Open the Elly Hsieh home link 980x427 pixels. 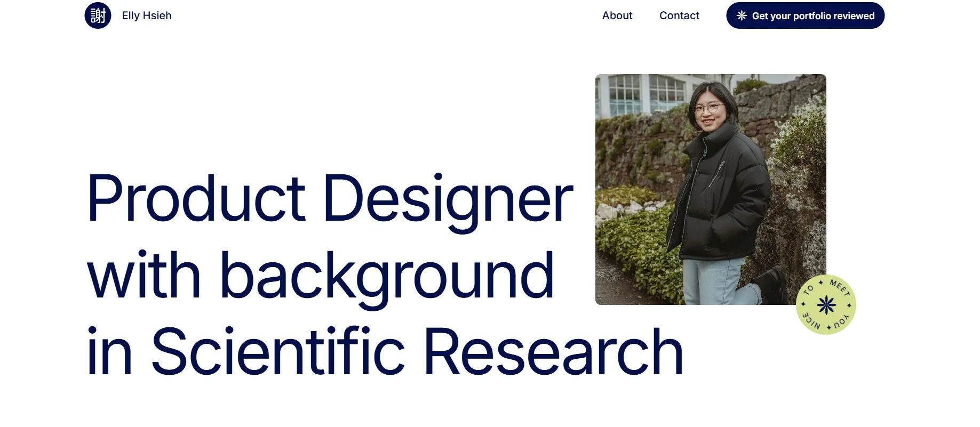[147, 15]
